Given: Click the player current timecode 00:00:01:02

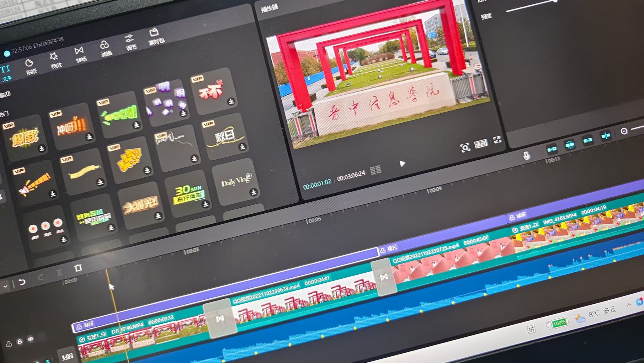Looking at the screenshot, I should pos(317,184).
